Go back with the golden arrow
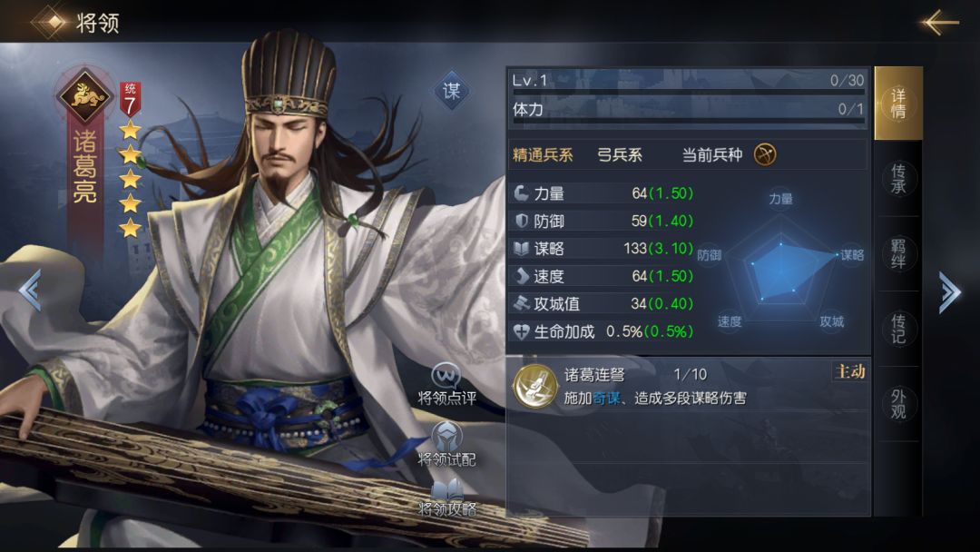 pyautogui.click(x=938, y=23)
